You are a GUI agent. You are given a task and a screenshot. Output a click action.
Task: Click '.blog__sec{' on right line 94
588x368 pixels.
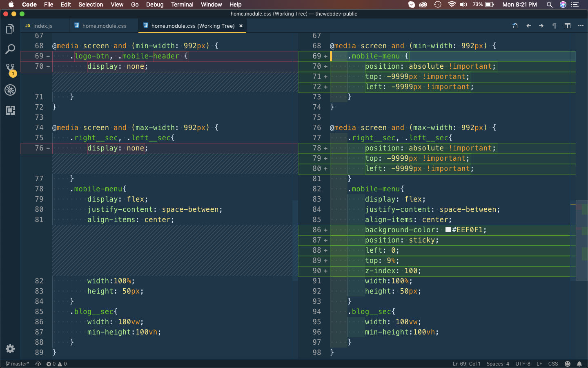371,312
